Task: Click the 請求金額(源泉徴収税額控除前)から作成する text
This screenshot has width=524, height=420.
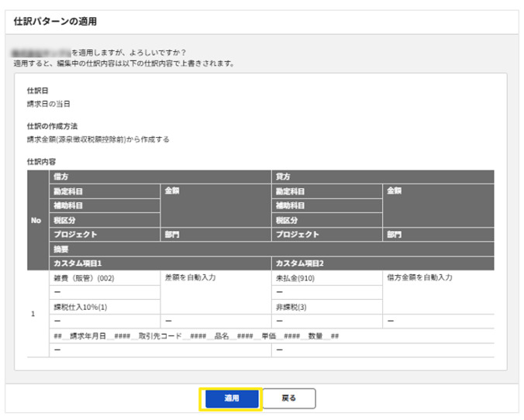Action: click(98, 139)
